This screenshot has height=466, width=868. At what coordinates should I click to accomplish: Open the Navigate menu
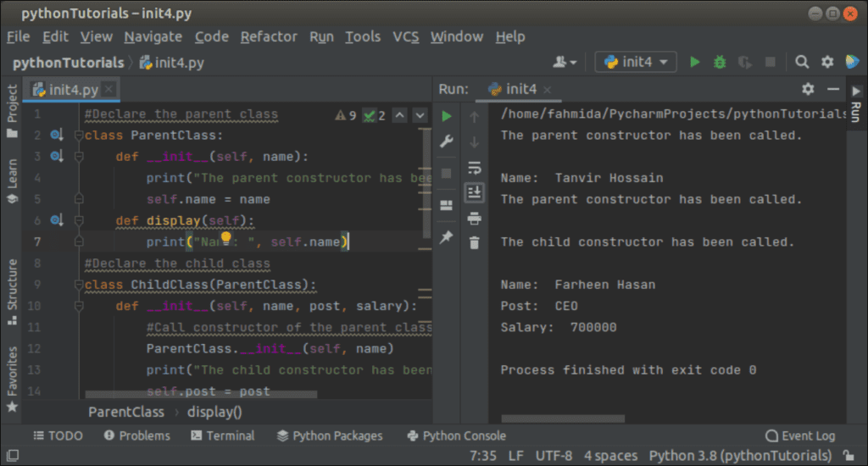(x=153, y=36)
